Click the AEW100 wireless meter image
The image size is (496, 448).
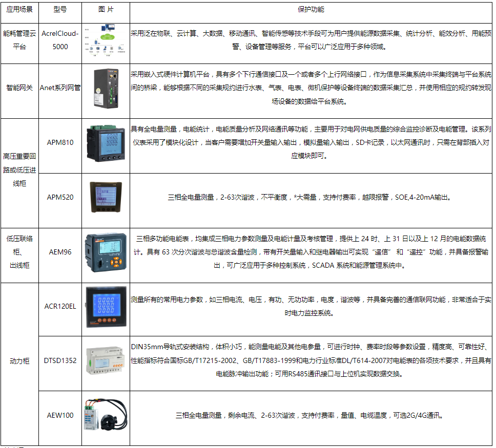[106, 415]
